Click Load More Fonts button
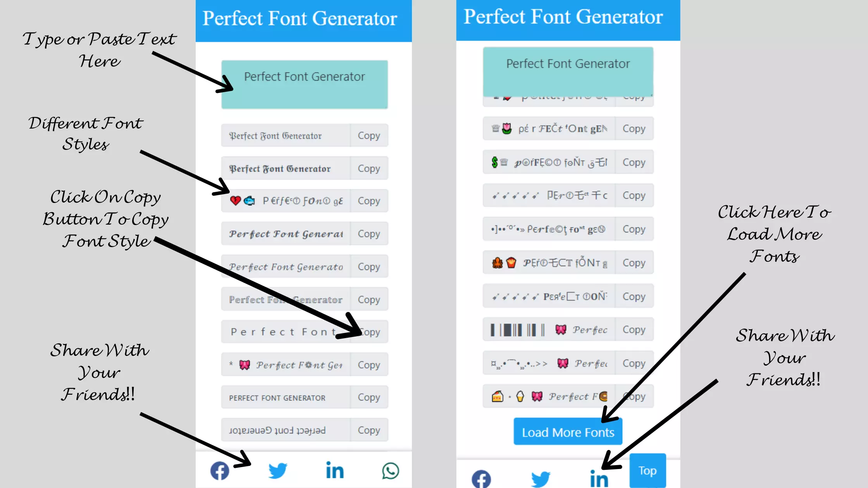This screenshot has width=868, height=488. click(568, 432)
